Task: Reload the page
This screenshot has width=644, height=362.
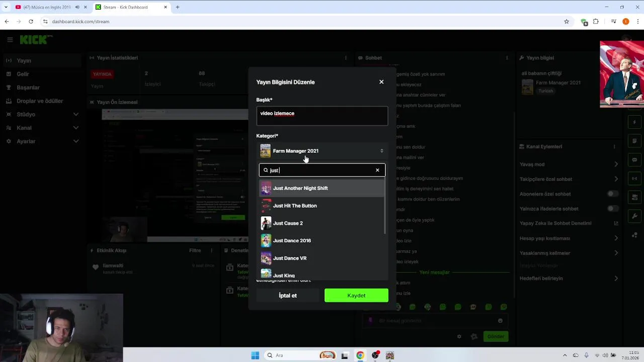Action: (31, 22)
